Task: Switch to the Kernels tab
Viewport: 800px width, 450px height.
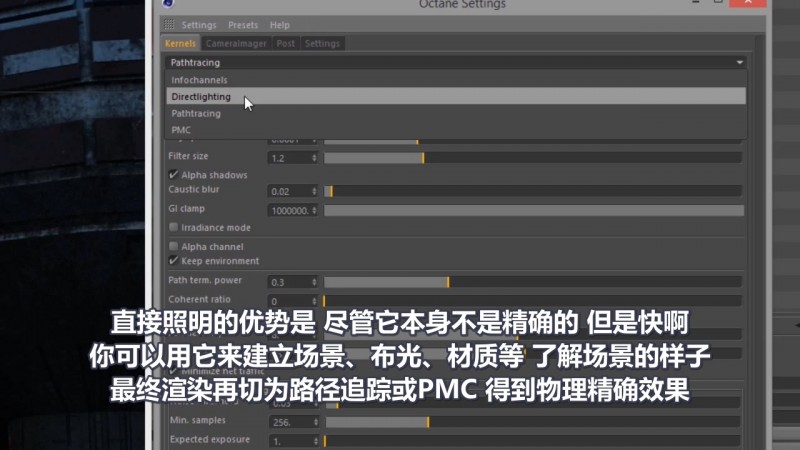Action: click(180, 44)
